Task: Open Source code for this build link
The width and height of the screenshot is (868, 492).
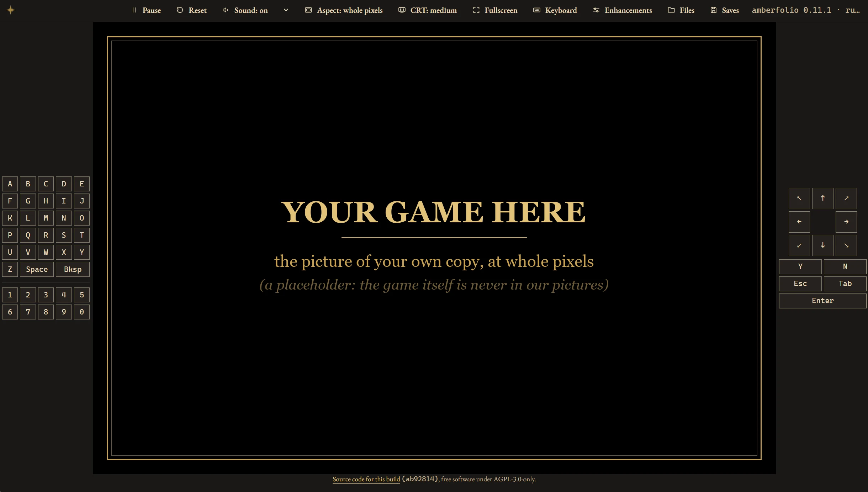Action: [366, 479]
